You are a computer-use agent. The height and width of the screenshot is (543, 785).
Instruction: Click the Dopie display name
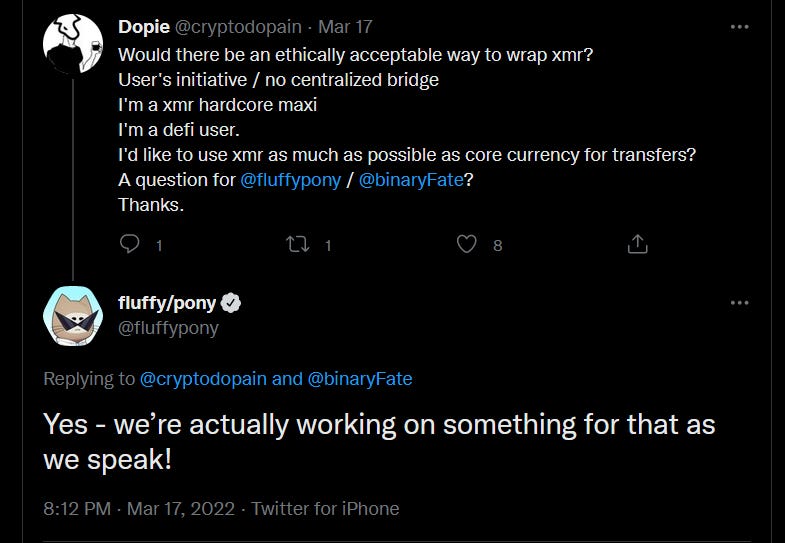[144, 27]
